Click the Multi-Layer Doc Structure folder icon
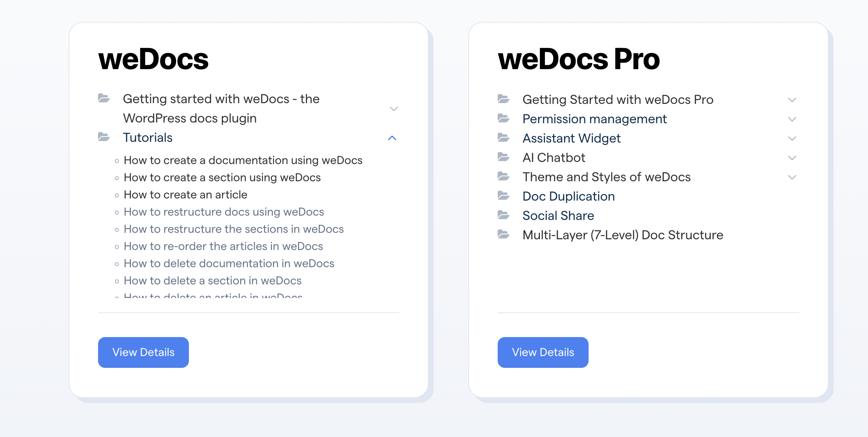This screenshot has height=437, width=868. coord(504,235)
